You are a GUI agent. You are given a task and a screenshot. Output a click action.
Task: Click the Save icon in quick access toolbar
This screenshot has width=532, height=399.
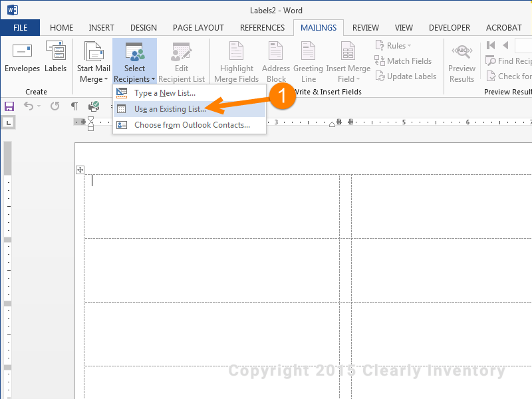(9, 106)
